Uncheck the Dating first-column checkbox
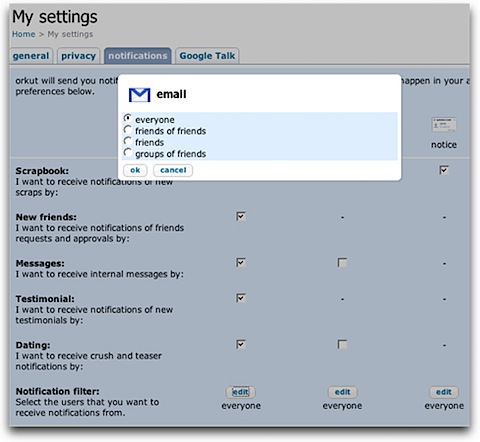This screenshot has height=442, width=480. (241, 344)
